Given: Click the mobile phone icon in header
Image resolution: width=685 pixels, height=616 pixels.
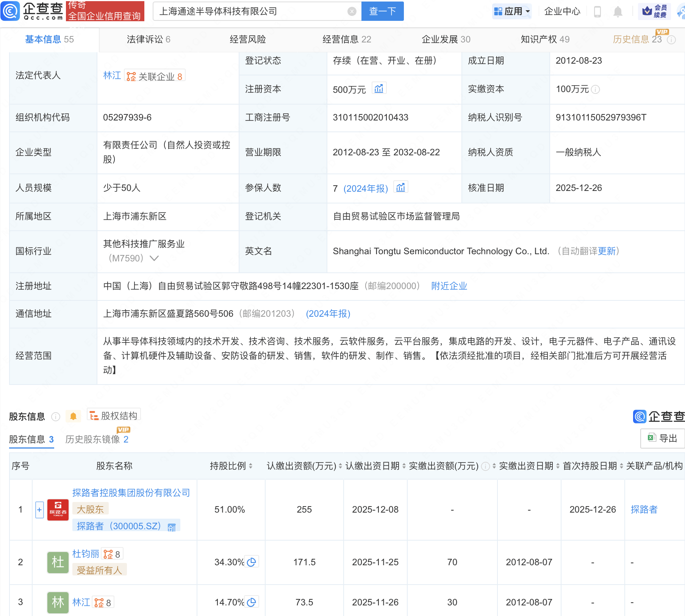Looking at the screenshot, I should click(597, 11).
